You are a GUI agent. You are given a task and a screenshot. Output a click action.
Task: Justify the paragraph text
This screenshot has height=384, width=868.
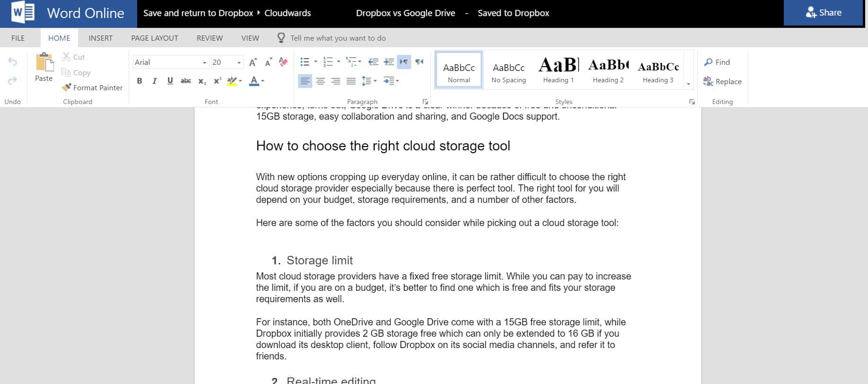tap(351, 81)
